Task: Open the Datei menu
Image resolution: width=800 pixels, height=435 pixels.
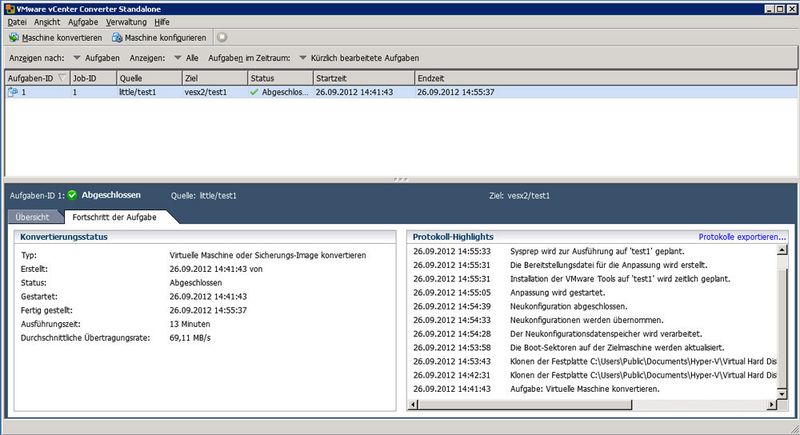Action: [x=17, y=22]
